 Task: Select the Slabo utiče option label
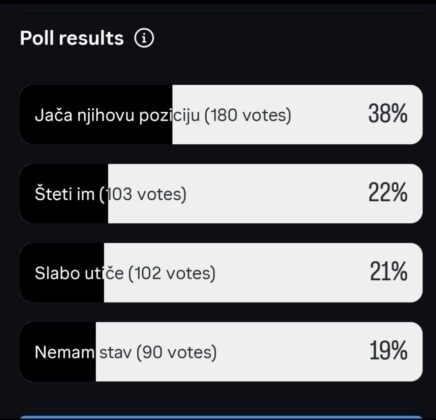coord(79,273)
